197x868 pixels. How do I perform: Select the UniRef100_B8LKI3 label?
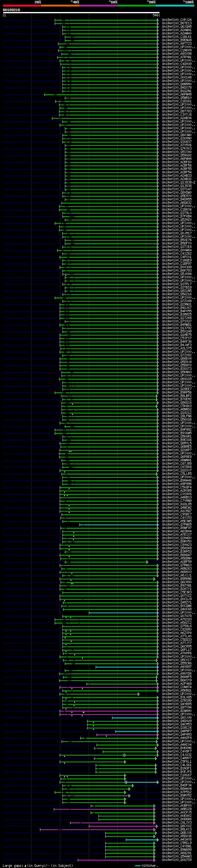tap(177, 830)
